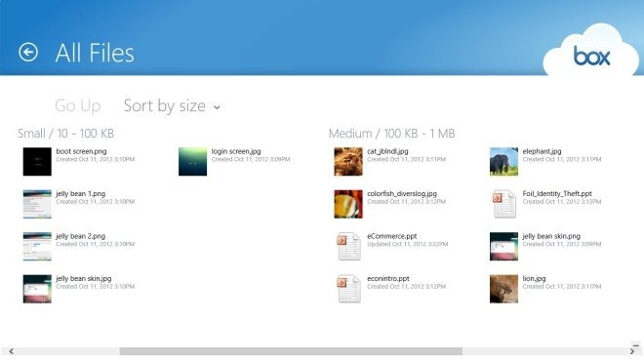The height and width of the screenshot is (362, 644).
Task: Open jelly bean 2.png thumbnail
Action: pyautogui.click(x=37, y=247)
